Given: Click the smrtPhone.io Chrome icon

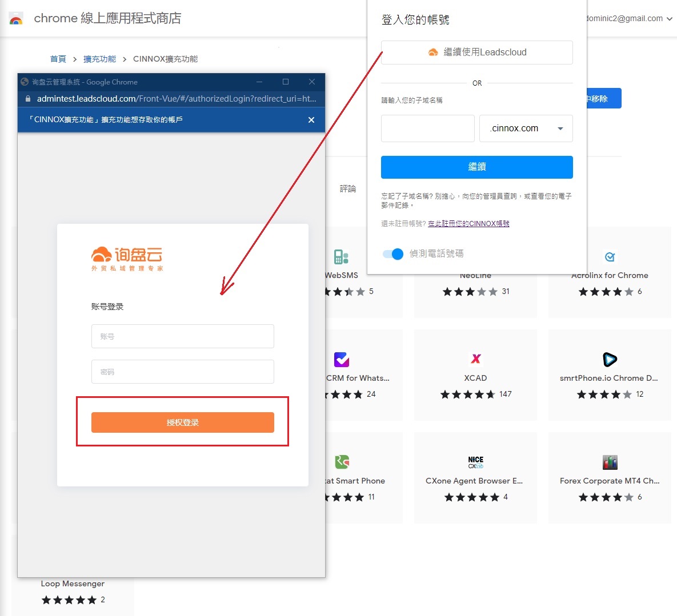Looking at the screenshot, I should click(x=610, y=359).
